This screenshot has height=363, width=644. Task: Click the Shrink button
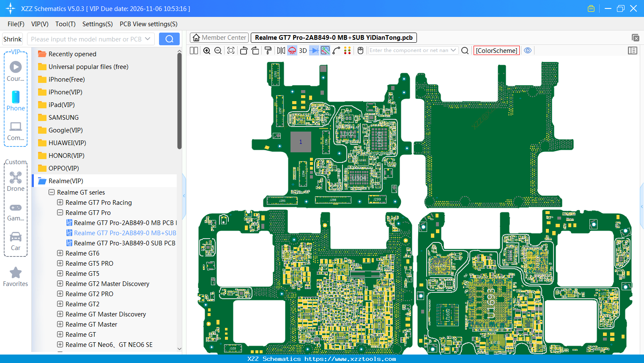click(x=13, y=39)
